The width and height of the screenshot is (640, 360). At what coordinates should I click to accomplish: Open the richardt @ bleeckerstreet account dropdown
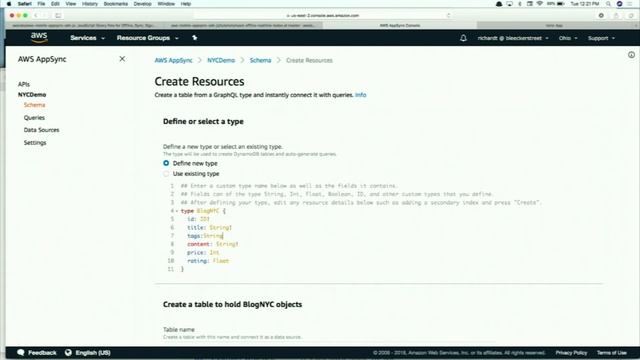tap(513, 38)
